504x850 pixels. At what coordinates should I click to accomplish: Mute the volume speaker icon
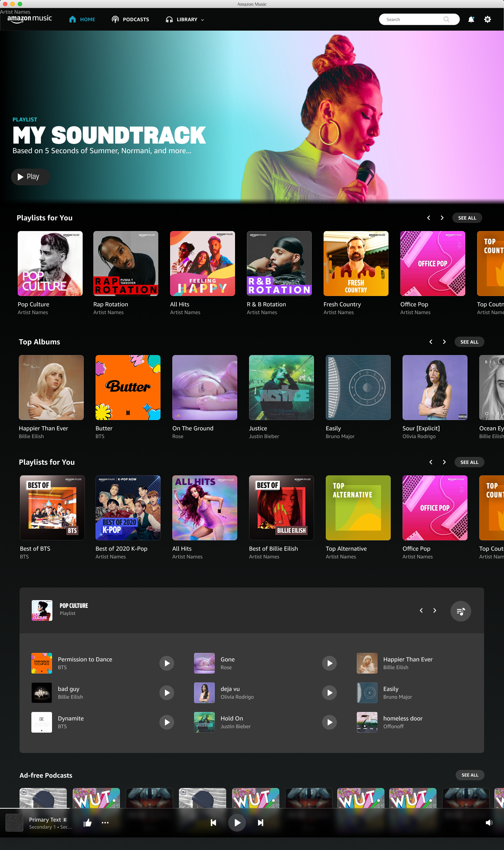coord(489,823)
